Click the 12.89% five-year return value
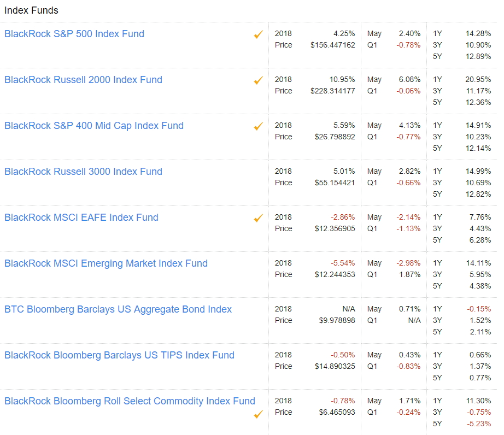504x435 pixels. pyautogui.click(x=478, y=57)
